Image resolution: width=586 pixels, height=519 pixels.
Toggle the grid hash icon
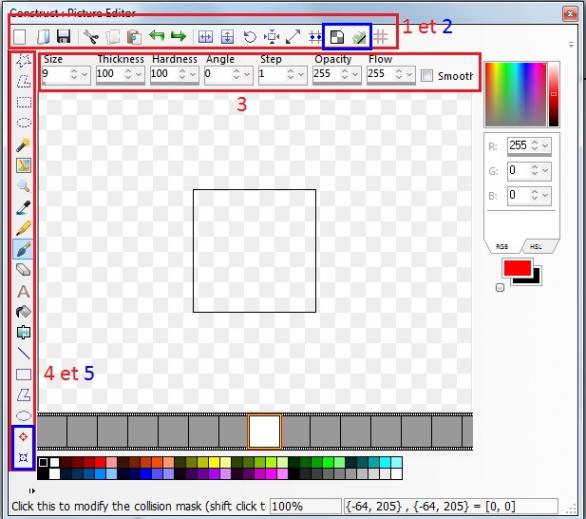pos(381,37)
